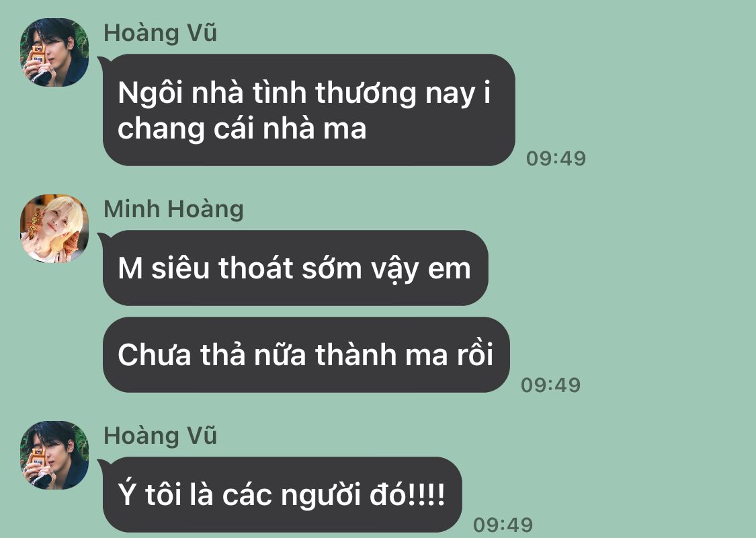The image size is (756, 538).
Task: Tap the words 'chang cái nhà ma' in the first bubble
Action: click(x=242, y=129)
